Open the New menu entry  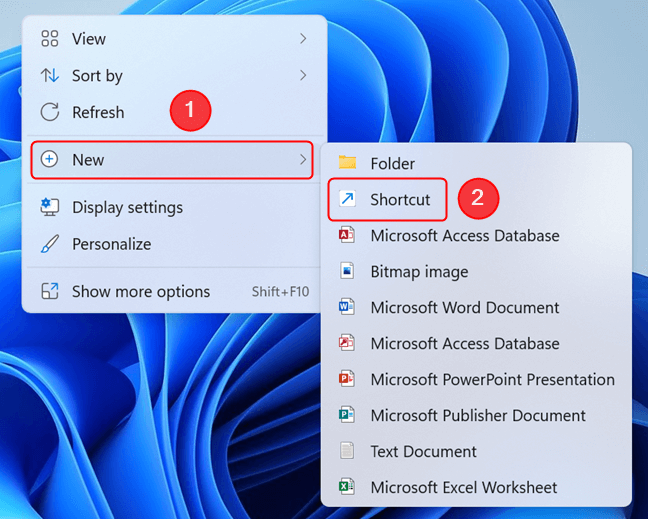(x=172, y=160)
